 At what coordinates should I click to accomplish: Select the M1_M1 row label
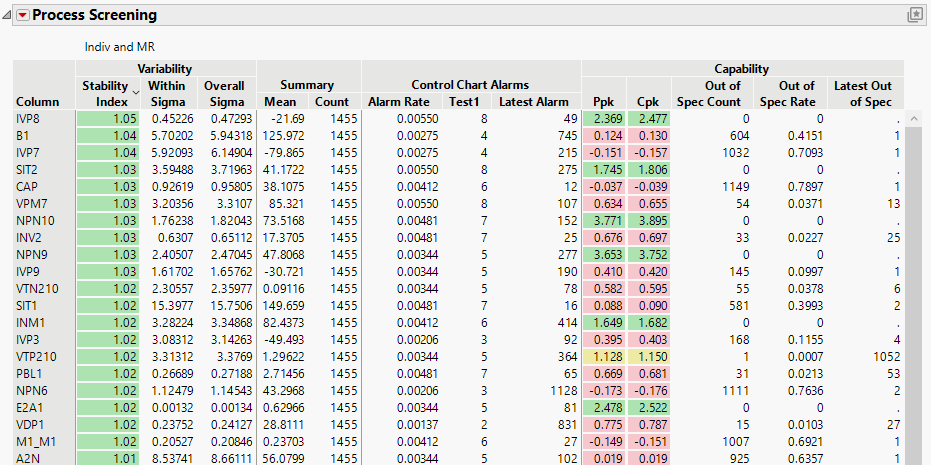pyautogui.click(x=37, y=441)
